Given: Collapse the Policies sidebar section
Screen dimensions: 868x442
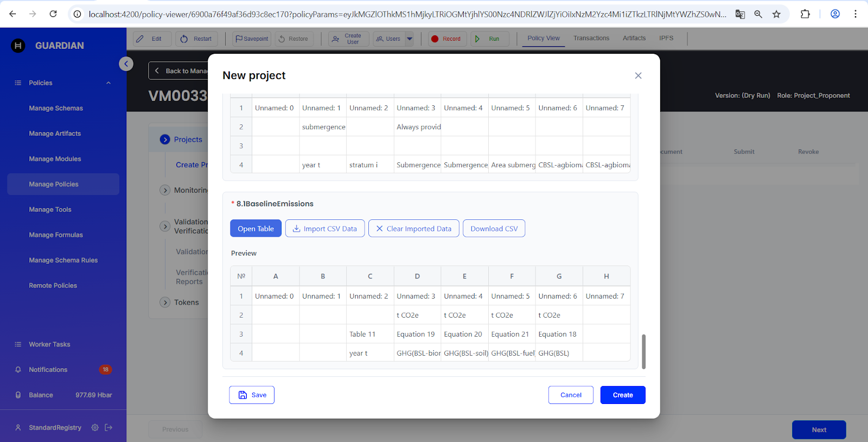Looking at the screenshot, I should point(108,83).
